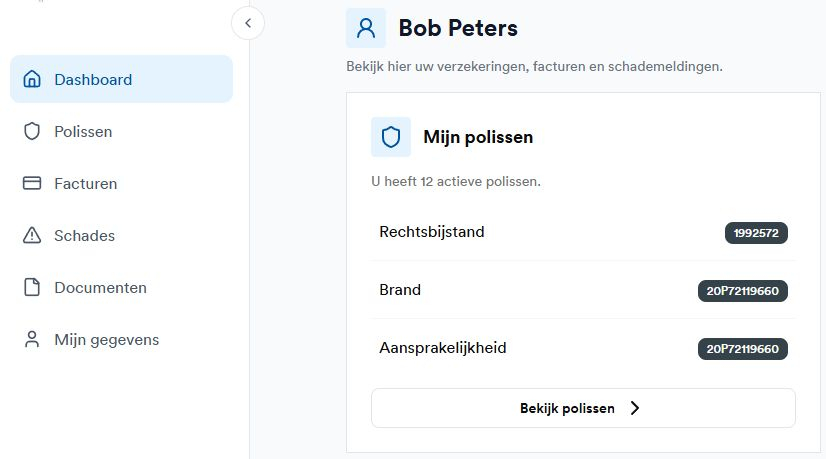Navigate to Schades in the sidebar
The image size is (826, 459).
click(84, 236)
